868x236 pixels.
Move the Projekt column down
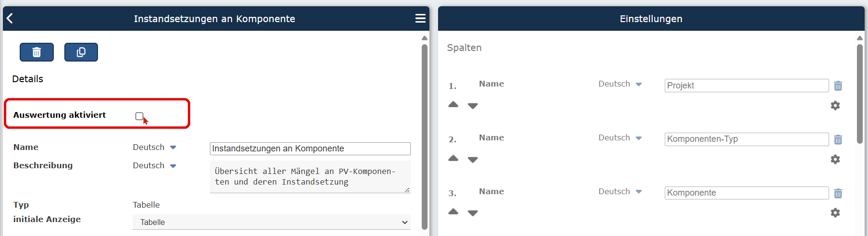point(473,106)
